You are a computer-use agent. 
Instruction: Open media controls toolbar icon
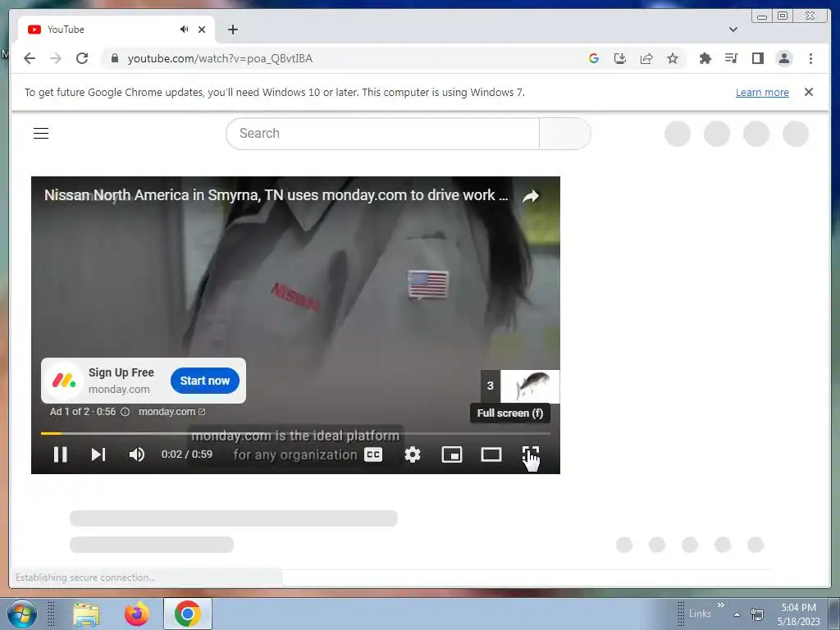(731, 58)
